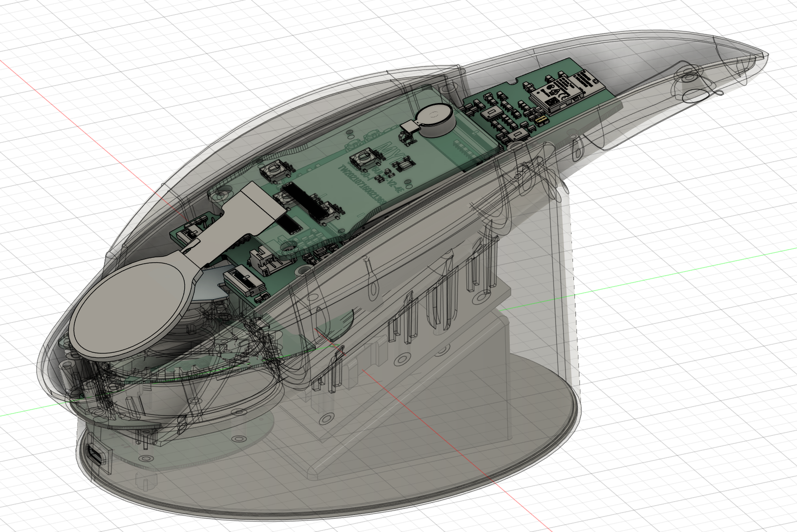Click the USB-C port on base edge
This screenshot has width=797, height=532.
96,454
